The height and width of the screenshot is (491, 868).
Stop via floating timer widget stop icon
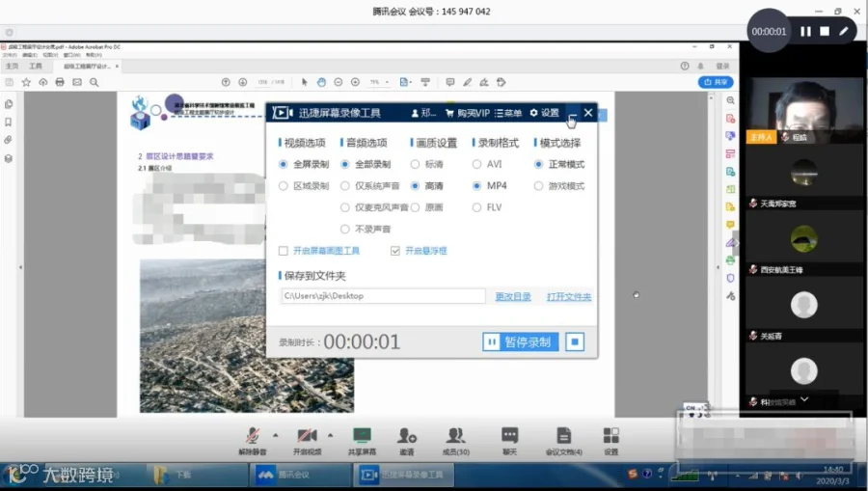coord(825,32)
